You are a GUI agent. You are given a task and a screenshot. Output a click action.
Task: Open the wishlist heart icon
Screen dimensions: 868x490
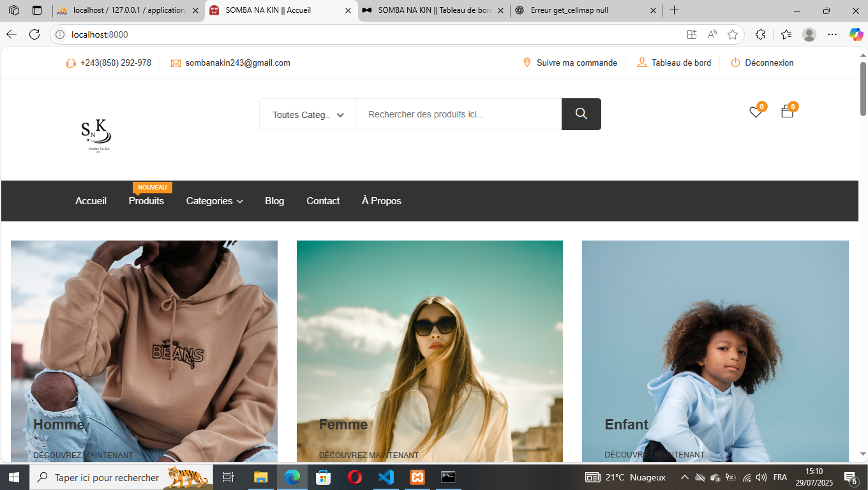[x=756, y=112]
